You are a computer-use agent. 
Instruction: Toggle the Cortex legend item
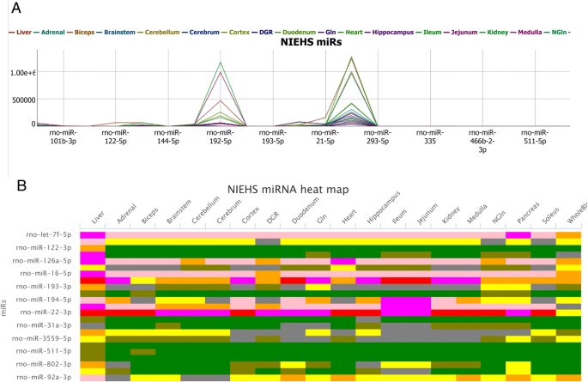235,33
